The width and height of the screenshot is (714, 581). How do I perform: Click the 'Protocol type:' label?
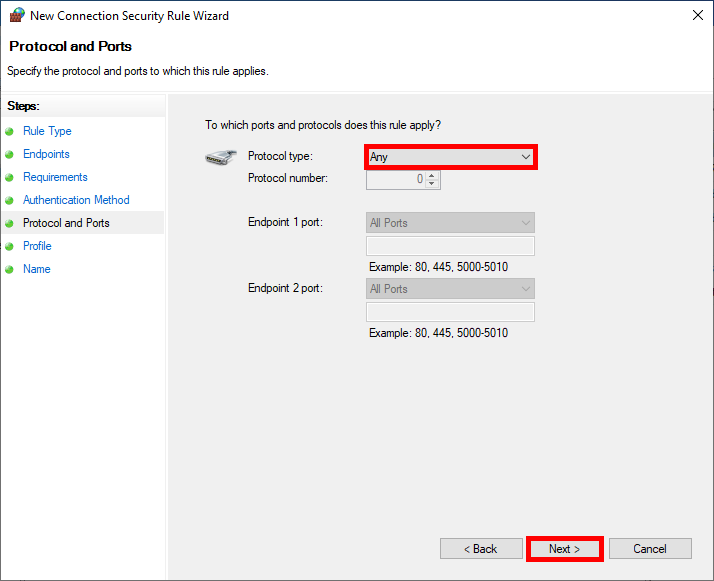(280, 156)
